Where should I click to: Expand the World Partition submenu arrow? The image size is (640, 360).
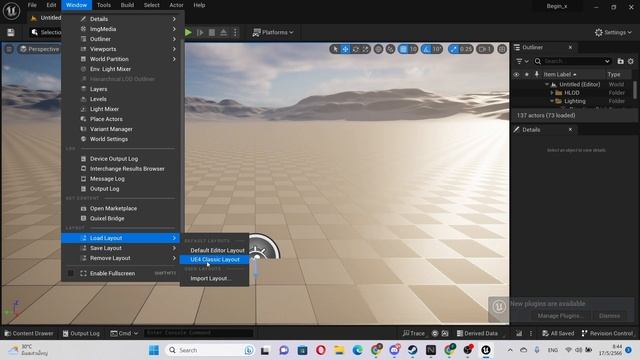pos(174,59)
